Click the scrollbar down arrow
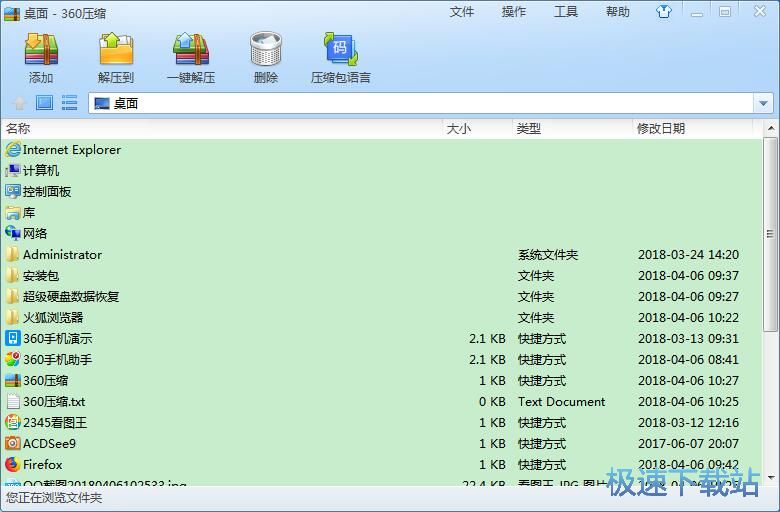This screenshot has height=512, width=780. 771,478
